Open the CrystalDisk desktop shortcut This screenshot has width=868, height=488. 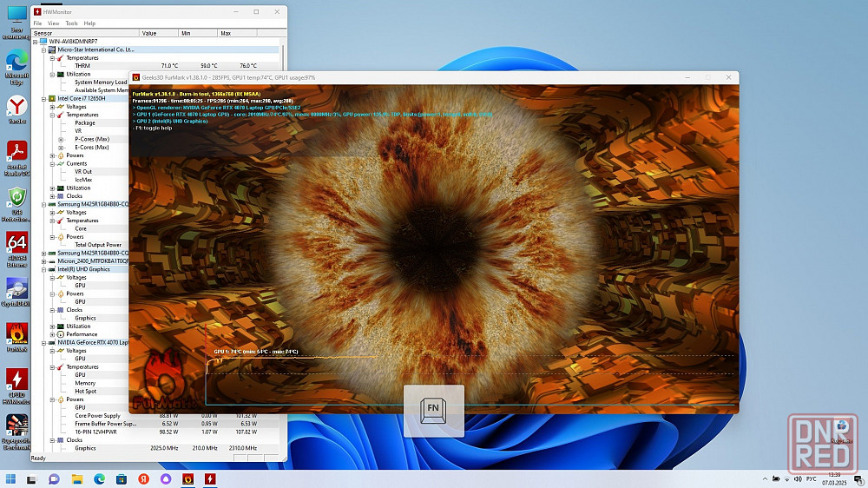pos(16,292)
